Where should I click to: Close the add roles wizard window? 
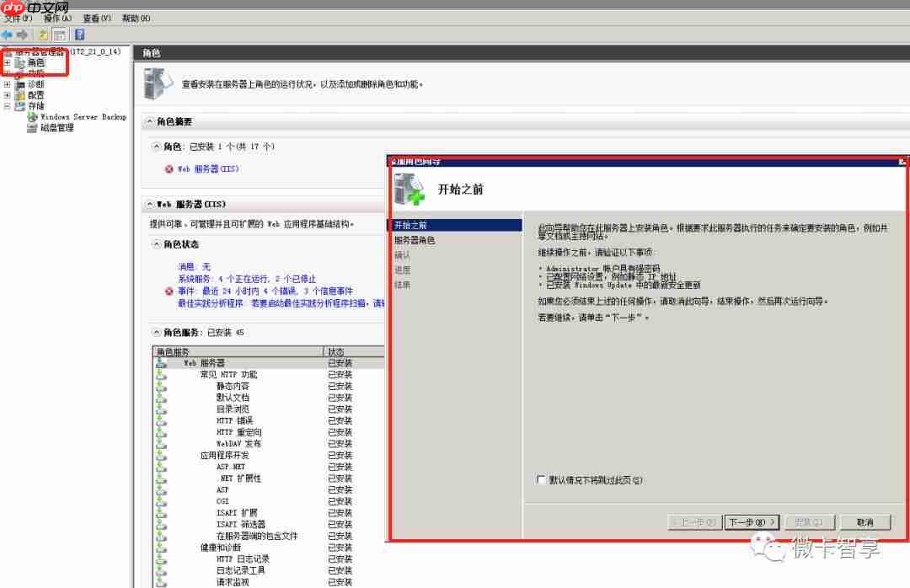click(902, 162)
